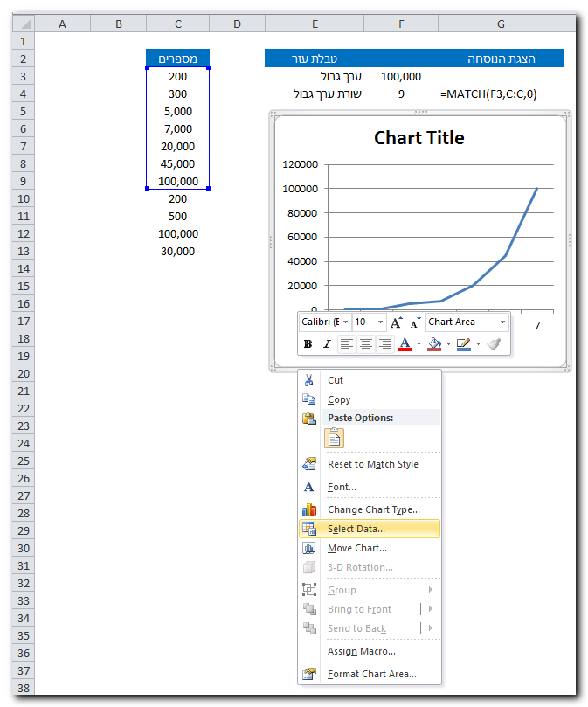Click the align text left icon

point(347,344)
